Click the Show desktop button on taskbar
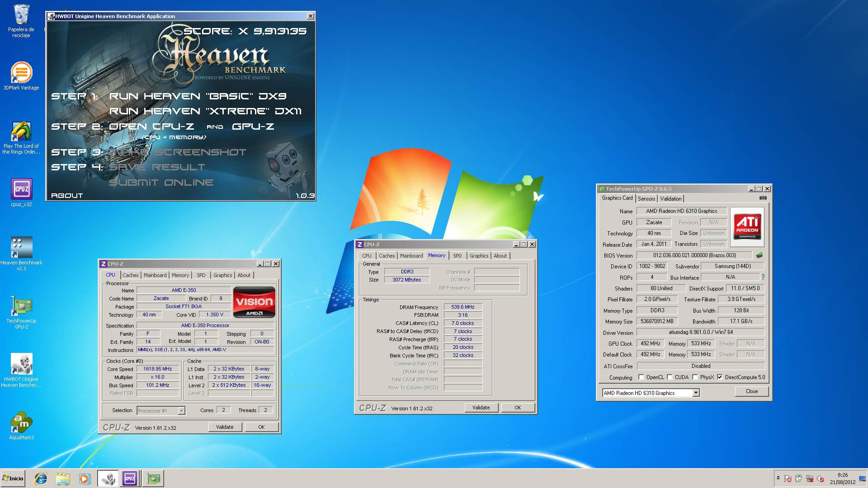This screenshot has width=868, height=488. click(x=863, y=479)
